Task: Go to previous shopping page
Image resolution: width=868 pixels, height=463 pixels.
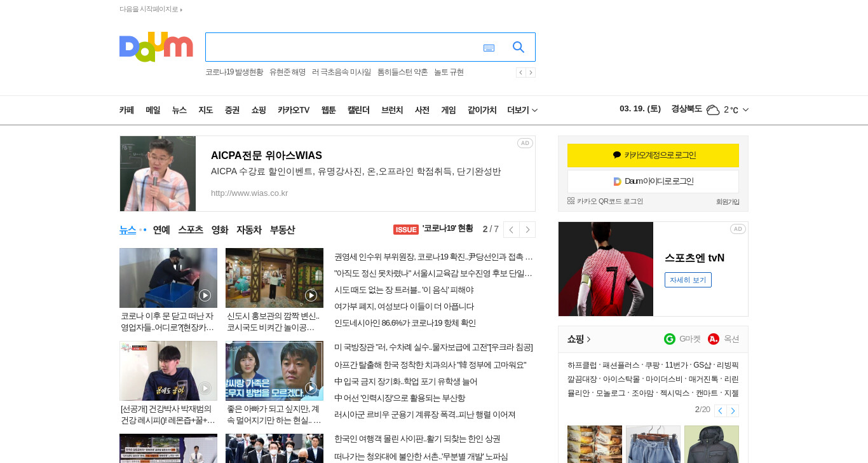Action: pyautogui.click(x=720, y=411)
